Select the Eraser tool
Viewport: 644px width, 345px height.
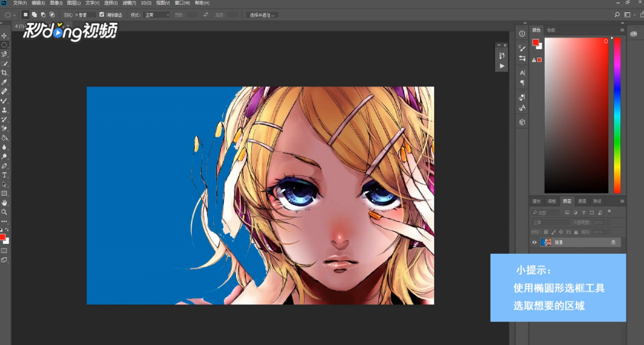click(4, 129)
